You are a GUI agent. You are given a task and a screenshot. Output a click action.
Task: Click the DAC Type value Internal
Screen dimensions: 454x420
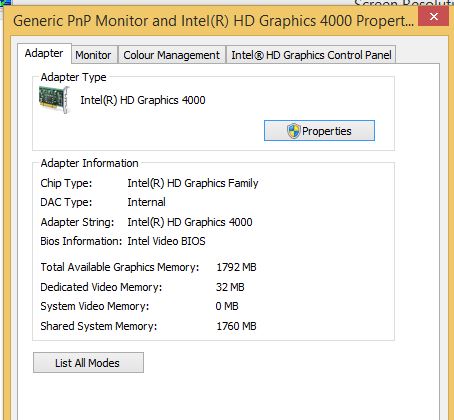pos(146,202)
